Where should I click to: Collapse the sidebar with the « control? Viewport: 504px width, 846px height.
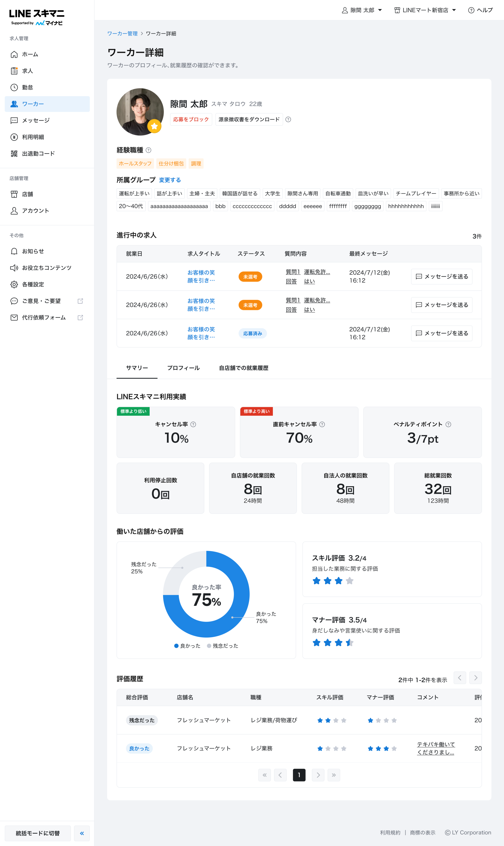click(x=82, y=833)
